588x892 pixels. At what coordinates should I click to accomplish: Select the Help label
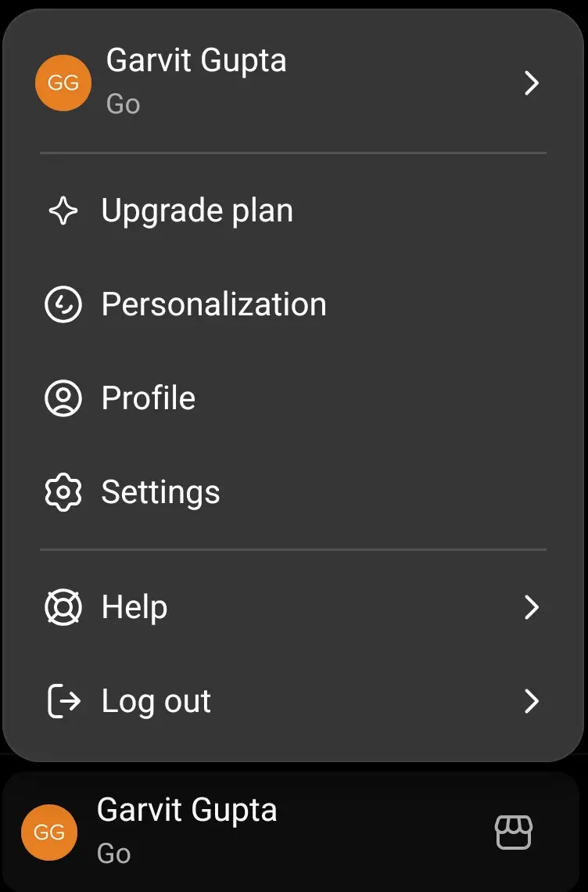(134, 607)
